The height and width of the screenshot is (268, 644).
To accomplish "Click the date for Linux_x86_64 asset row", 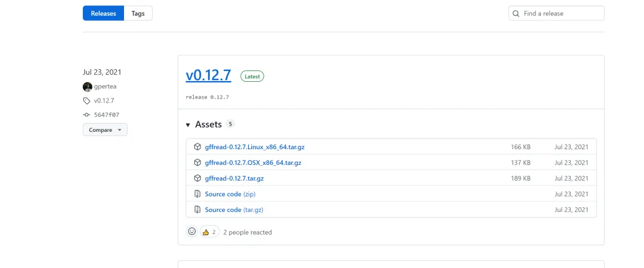I will click(571, 147).
